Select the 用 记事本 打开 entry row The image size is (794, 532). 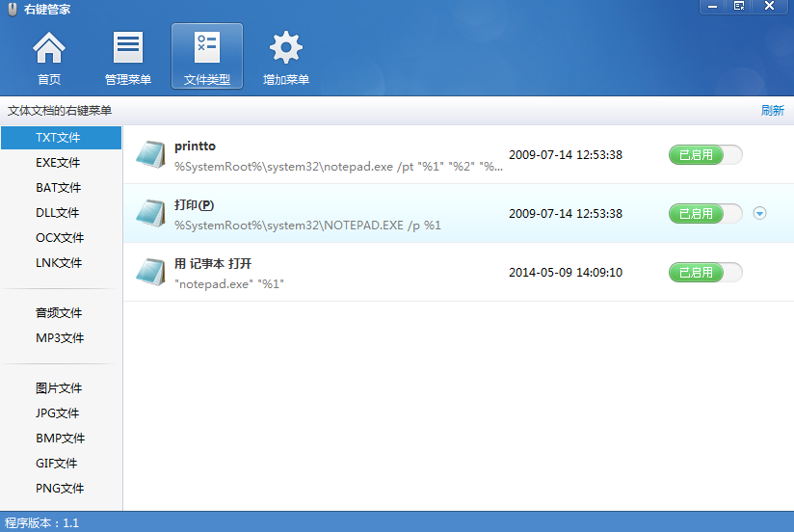click(x=385, y=273)
